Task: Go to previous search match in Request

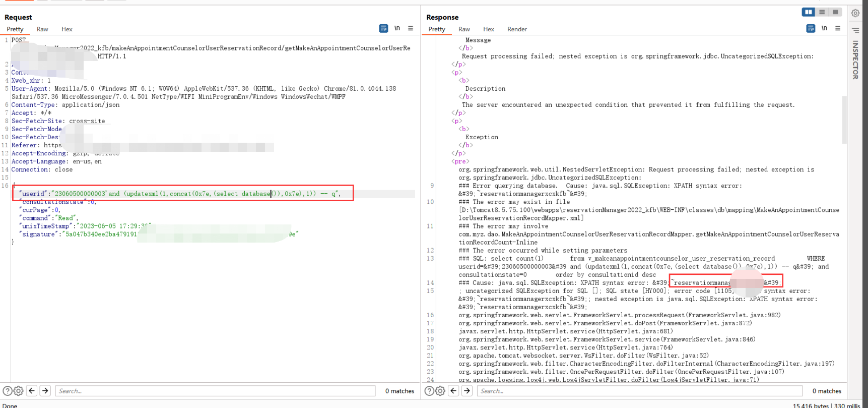Action: 32,390
